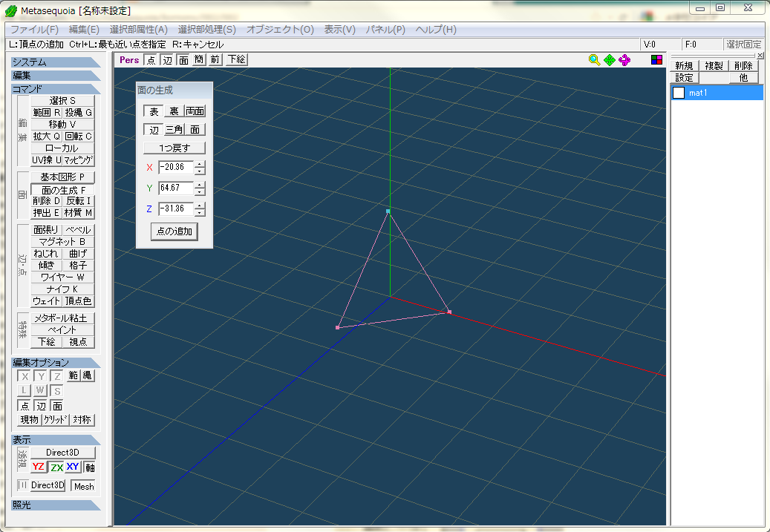Click 設定 in material panel
This screenshot has width=770, height=532.
684,78
